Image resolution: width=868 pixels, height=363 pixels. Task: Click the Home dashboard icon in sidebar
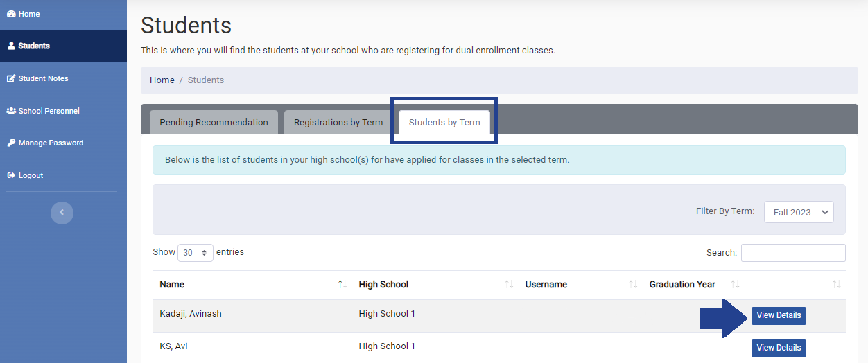[x=11, y=14]
